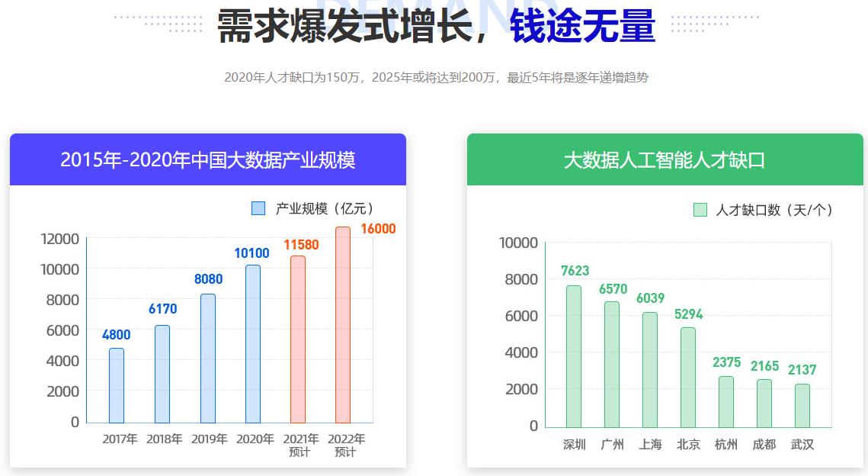Screen dimensions: 868x476
Task: Click the blue 钱途无量 heading text
Action: [x=581, y=24]
